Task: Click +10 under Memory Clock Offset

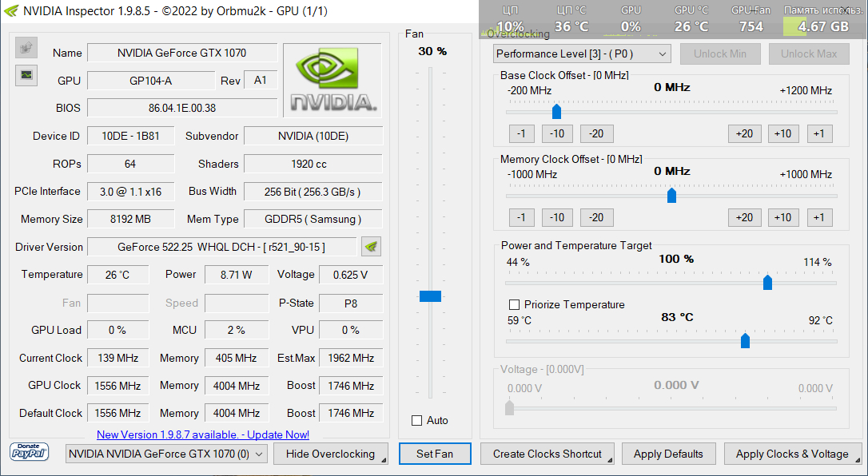Action: (782, 218)
